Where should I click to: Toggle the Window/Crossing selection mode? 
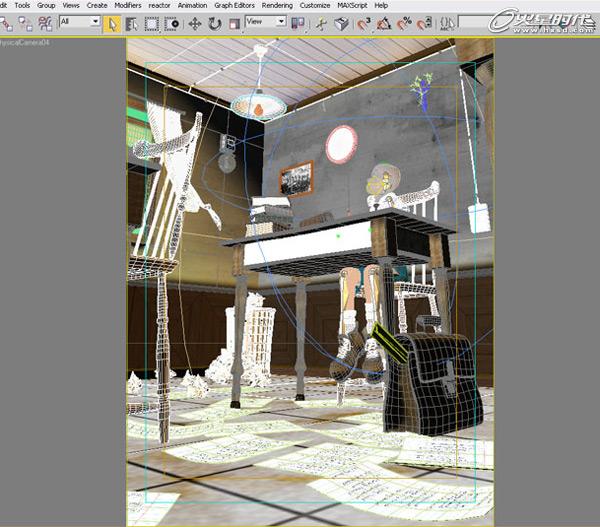172,24
